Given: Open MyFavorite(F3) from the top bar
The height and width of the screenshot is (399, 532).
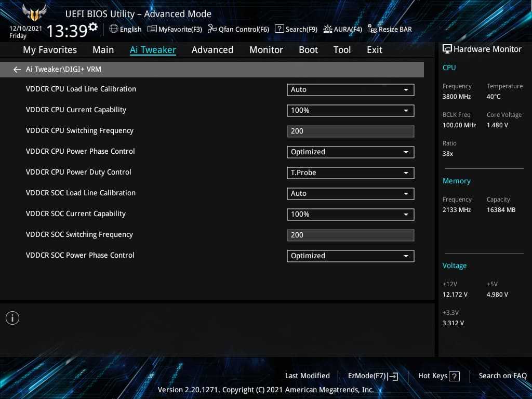Looking at the screenshot, I should (x=152, y=29).
